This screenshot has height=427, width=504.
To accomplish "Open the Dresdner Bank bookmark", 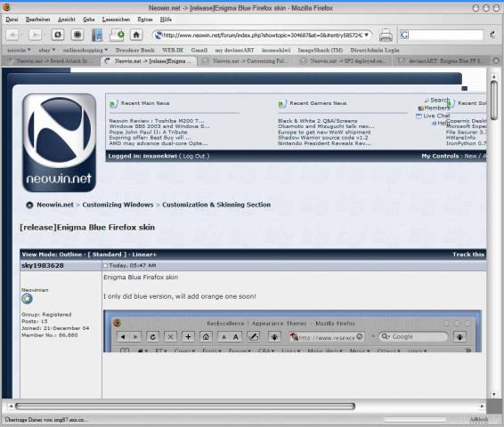I will coord(135,50).
